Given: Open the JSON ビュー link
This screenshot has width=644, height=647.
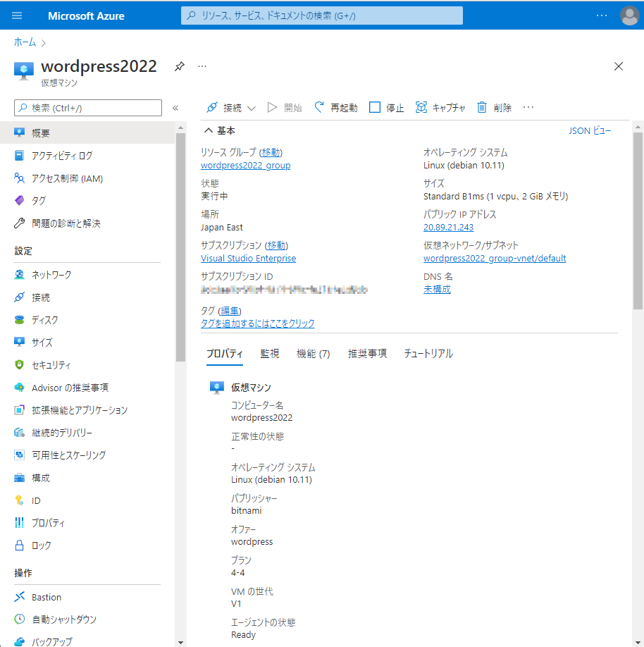Looking at the screenshot, I should point(590,131).
